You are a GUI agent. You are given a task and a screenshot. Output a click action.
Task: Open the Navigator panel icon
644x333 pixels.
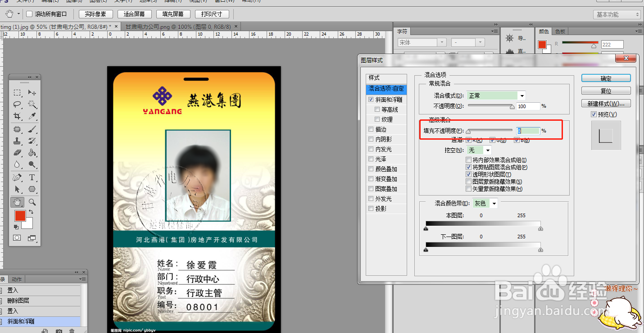[x=510, y=39]
